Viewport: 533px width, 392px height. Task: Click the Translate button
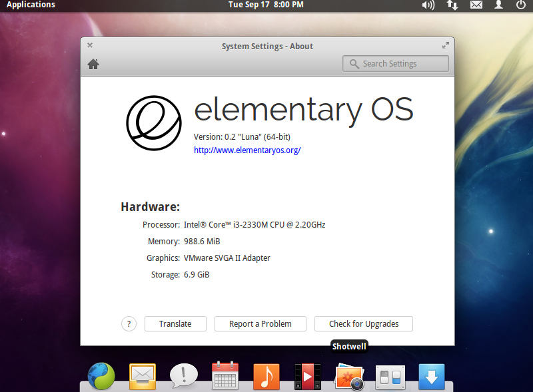coord(175,323)
